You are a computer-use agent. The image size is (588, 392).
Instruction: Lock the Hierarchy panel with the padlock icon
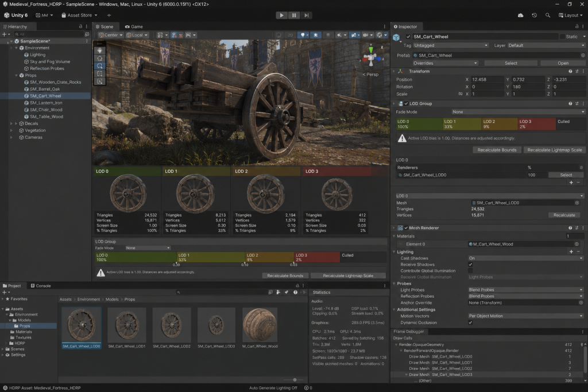tap(80, 26)
